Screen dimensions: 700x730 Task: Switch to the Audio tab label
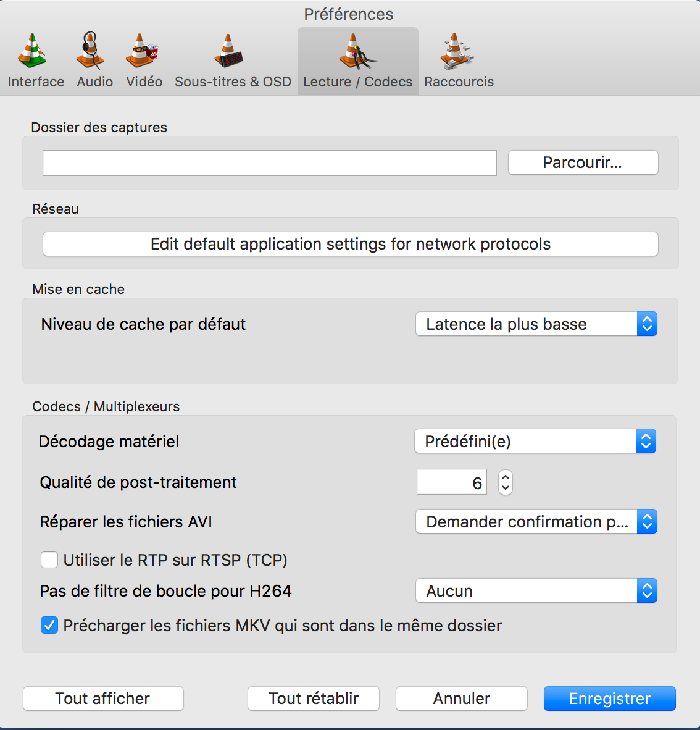pos(95,82)
